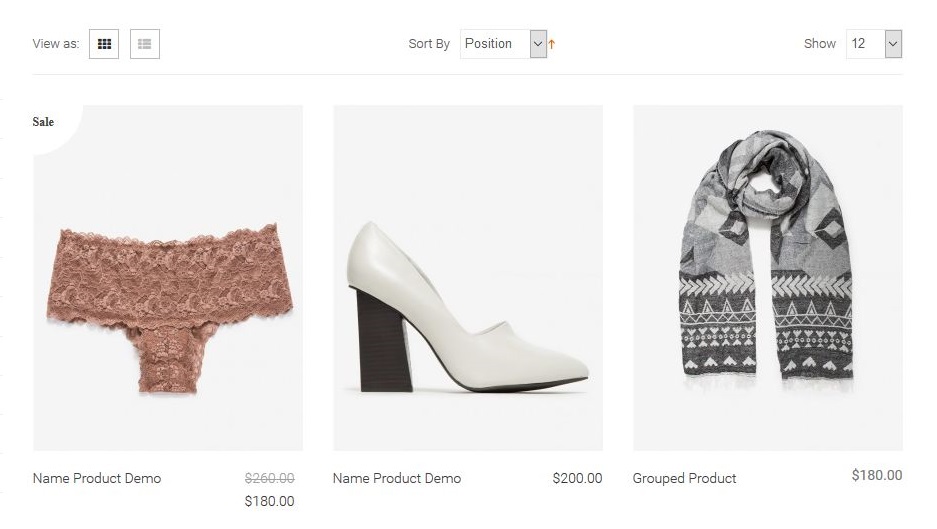Click the orange sort direction arrow

point(552,44)
